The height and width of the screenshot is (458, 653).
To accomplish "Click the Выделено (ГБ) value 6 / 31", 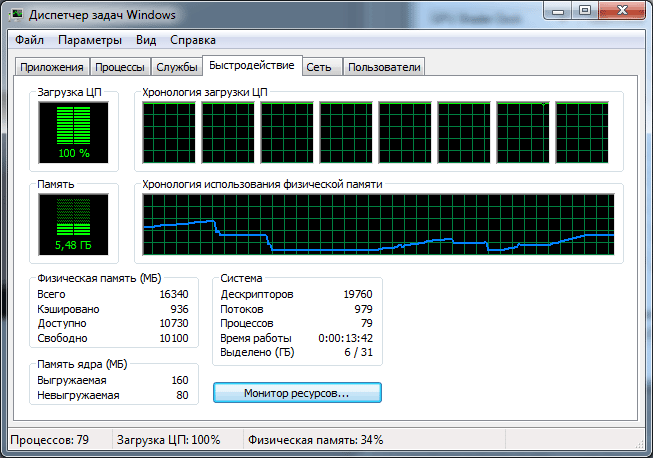I will pos(359,353).
